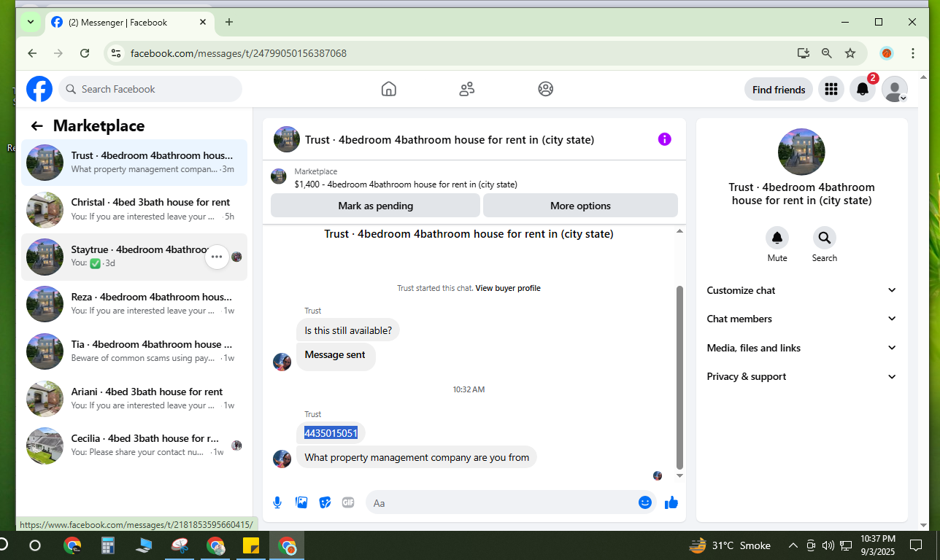The width and height of the screenshot is (940, 560).
Task: Click Mark as pending button
Action: (375, 206)
